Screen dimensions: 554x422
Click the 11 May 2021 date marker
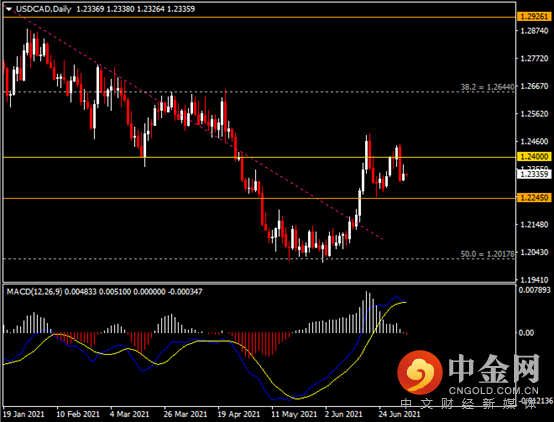[294, 414]
